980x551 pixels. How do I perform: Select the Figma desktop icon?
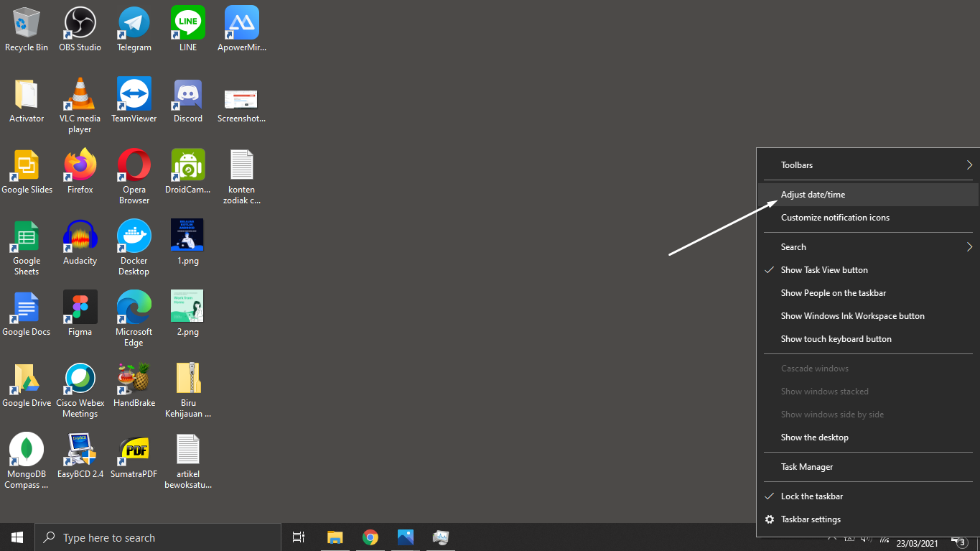point(80,307)
